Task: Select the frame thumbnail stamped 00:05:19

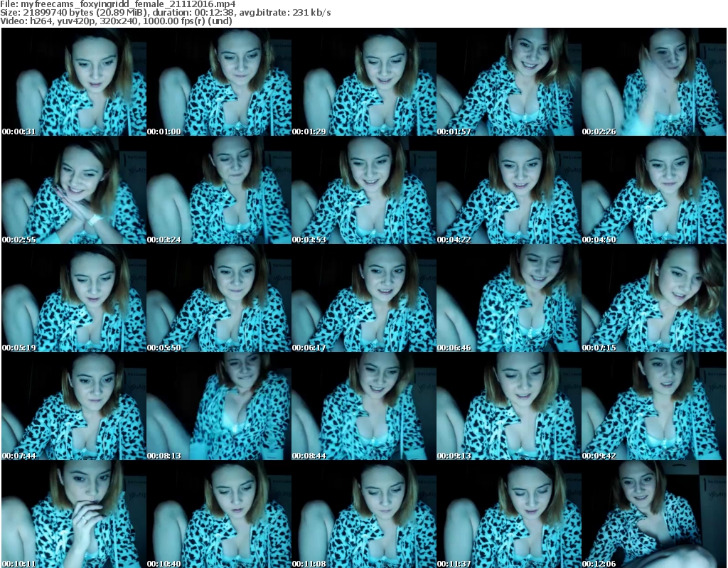Action: (74, 298)
